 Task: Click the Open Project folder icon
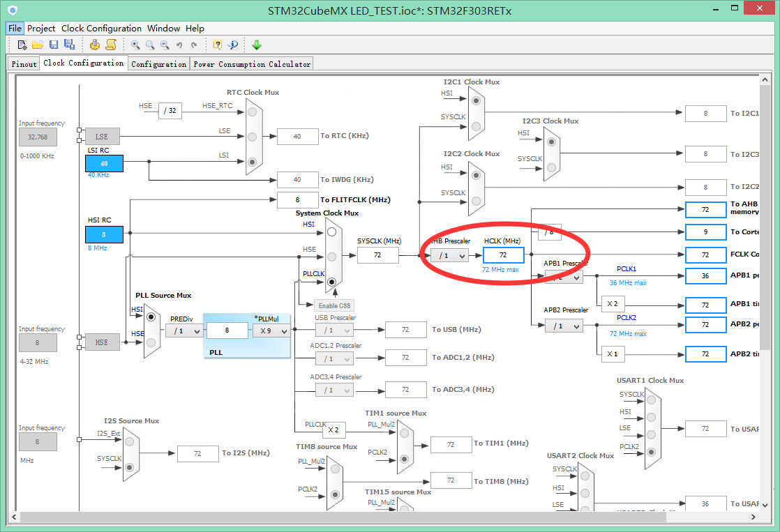[37, 45]
